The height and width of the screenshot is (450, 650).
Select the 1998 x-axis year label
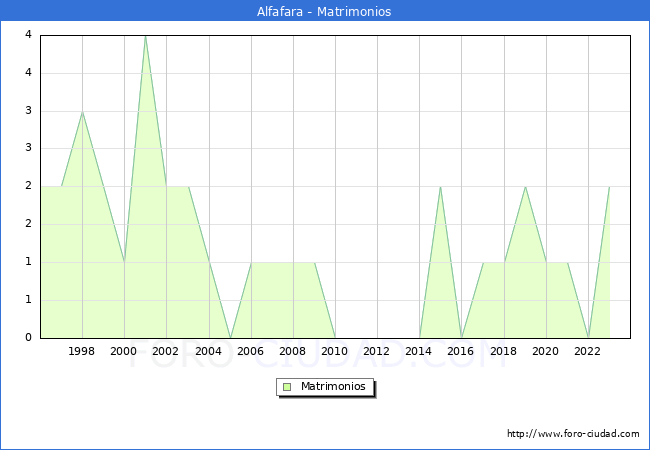point(81,351)
